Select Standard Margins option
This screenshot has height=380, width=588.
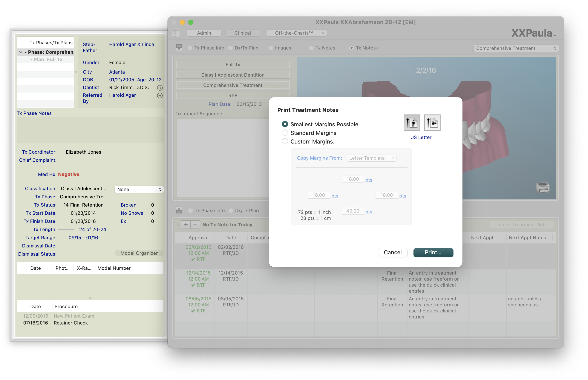(x=285, y=133)
